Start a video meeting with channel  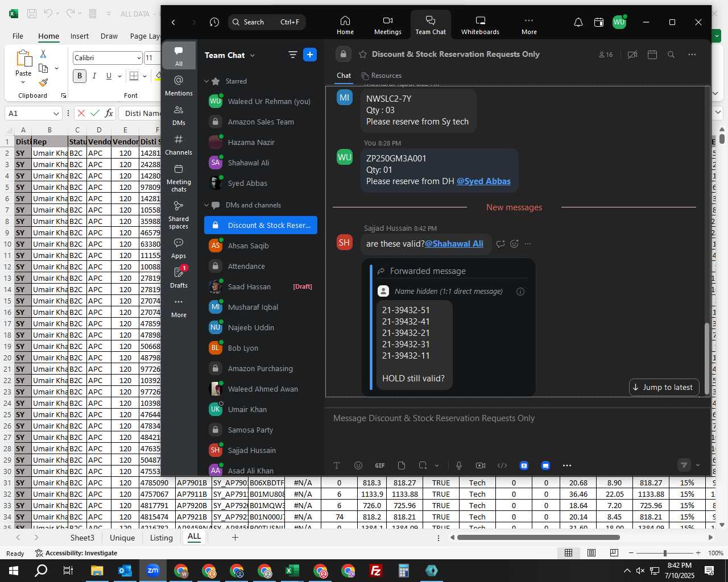[632, 55]
